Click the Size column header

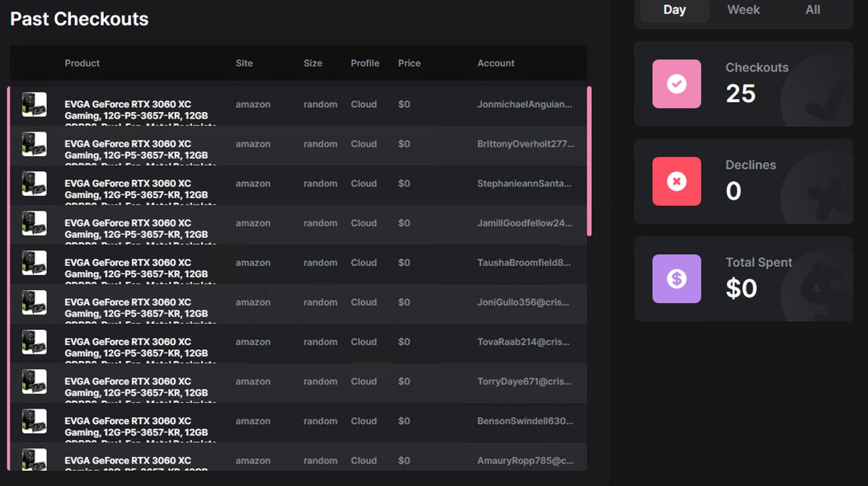coord(313,63)
